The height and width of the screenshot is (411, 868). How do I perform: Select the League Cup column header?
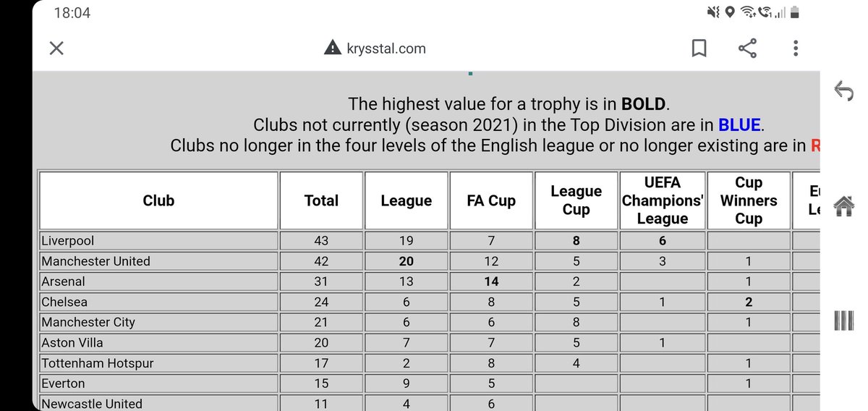576,200
